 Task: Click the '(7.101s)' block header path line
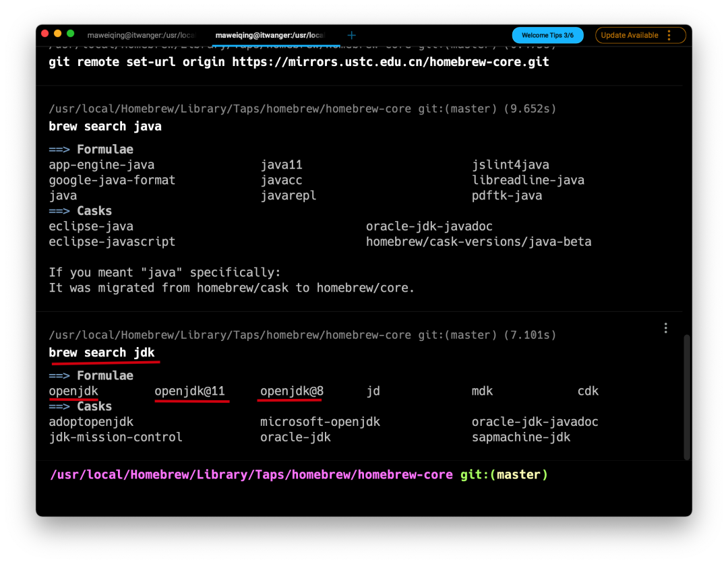(x=302, y=335)
